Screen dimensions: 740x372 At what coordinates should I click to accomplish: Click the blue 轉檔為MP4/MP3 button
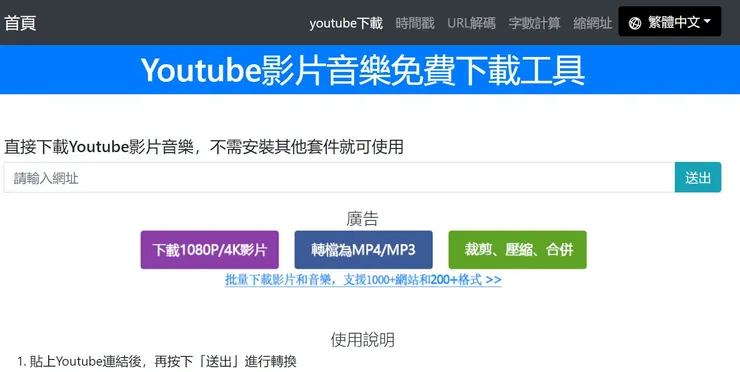point(363,250)
